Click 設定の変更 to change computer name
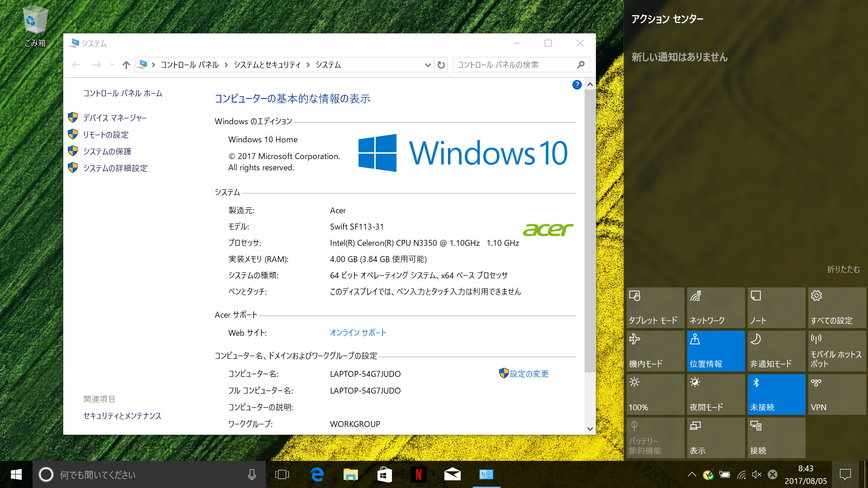868x488 pixels. [529, 374]
